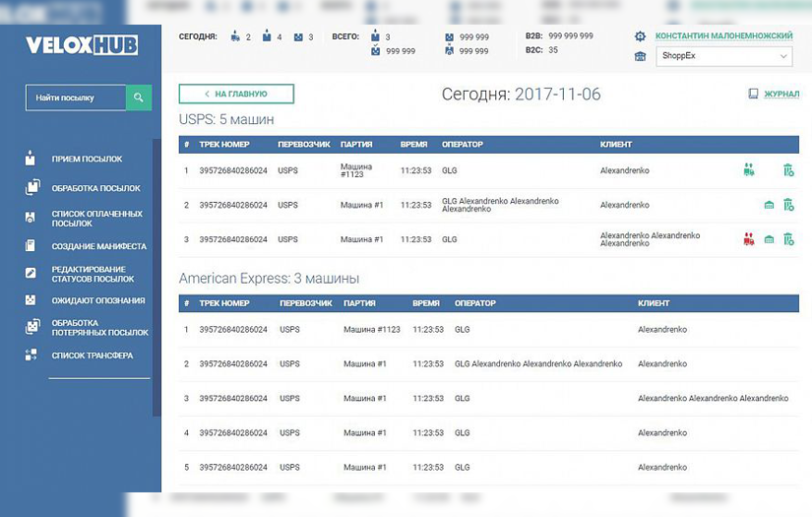Open settings gear next to user name
The height and width of the screenshot is (517, 812).
[640, 36]
